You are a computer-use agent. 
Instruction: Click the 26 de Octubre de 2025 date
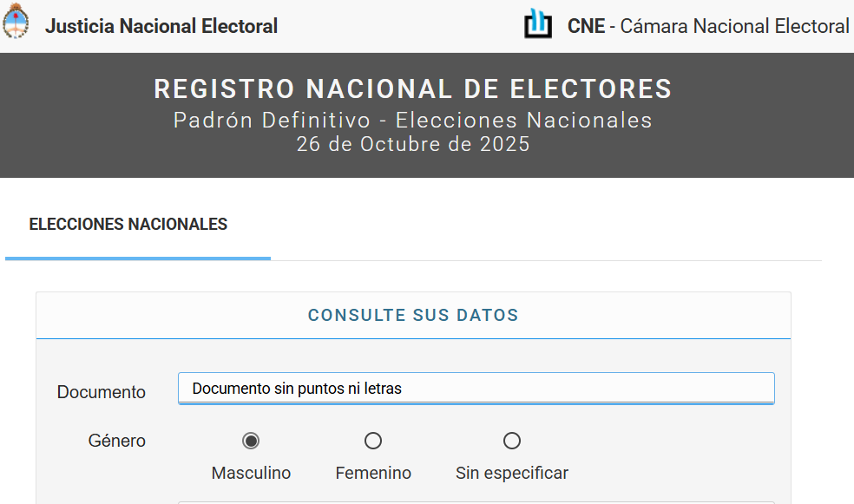pyautogui.click(x=412, y=144)
